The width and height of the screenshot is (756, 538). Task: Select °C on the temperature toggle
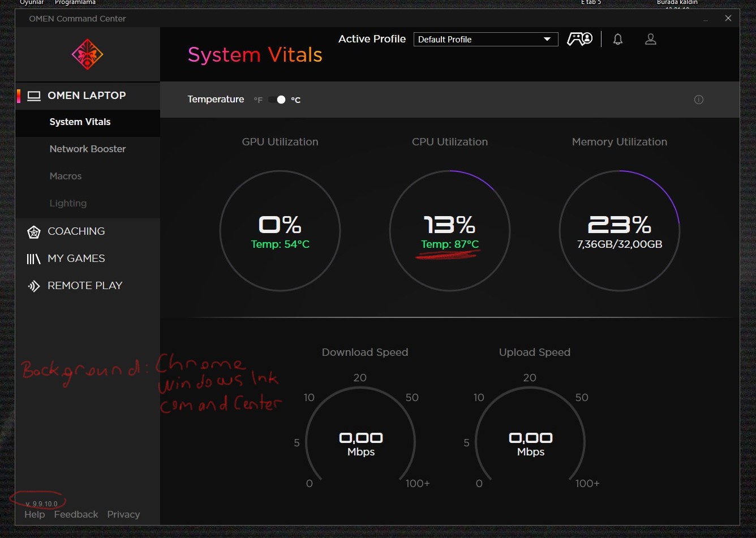296,100
